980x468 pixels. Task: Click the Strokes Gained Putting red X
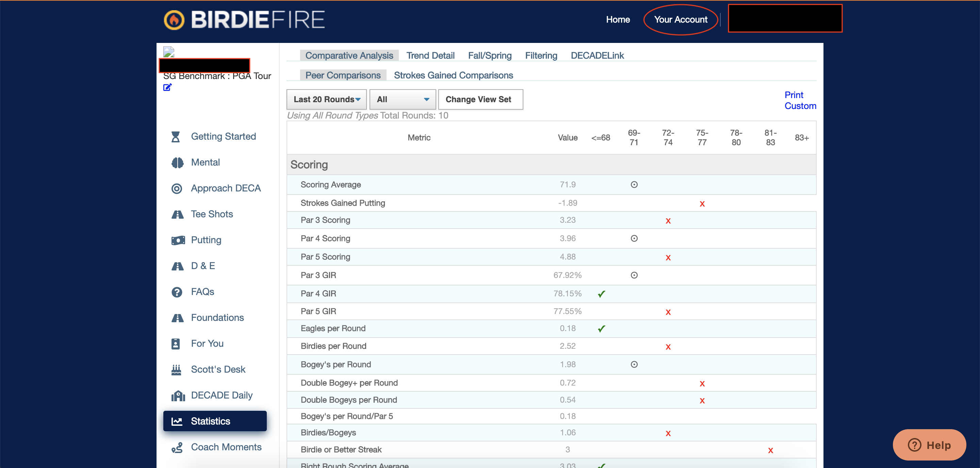(x=702, y=204)
